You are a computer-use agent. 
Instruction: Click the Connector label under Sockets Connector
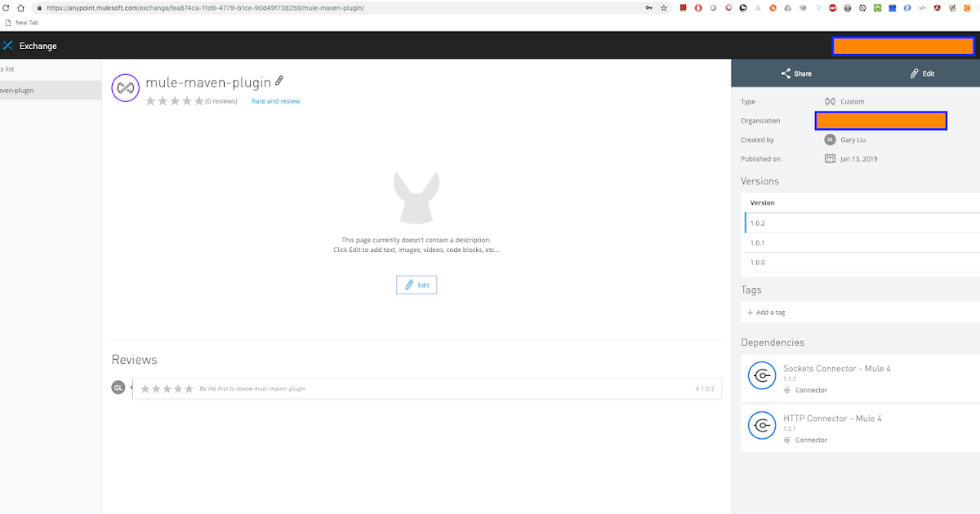coord(811,390)
